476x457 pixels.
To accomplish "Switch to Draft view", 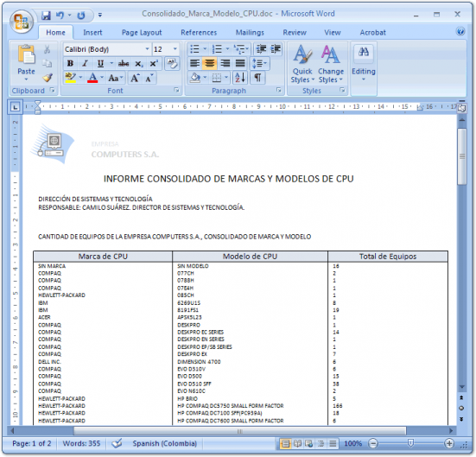I will click(333, 444).
